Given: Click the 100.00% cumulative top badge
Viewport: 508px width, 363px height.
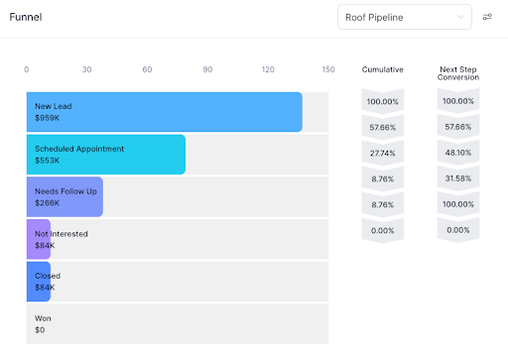Looking at the screenshot, I should click(x=383, y=101).
